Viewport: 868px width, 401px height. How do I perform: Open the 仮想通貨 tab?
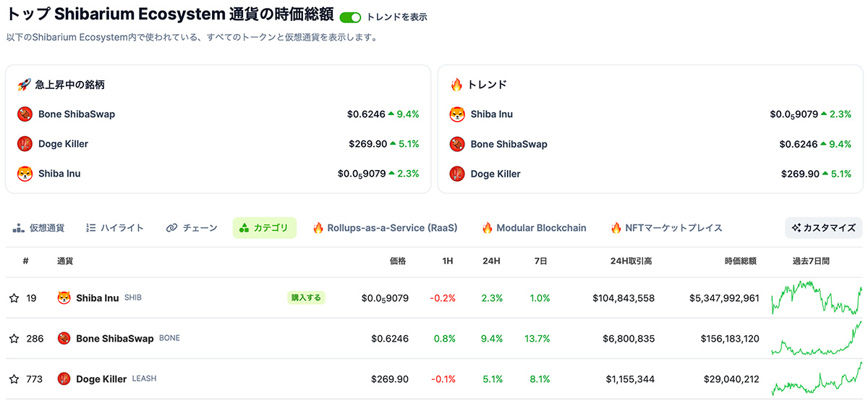[x=38, y=228]
